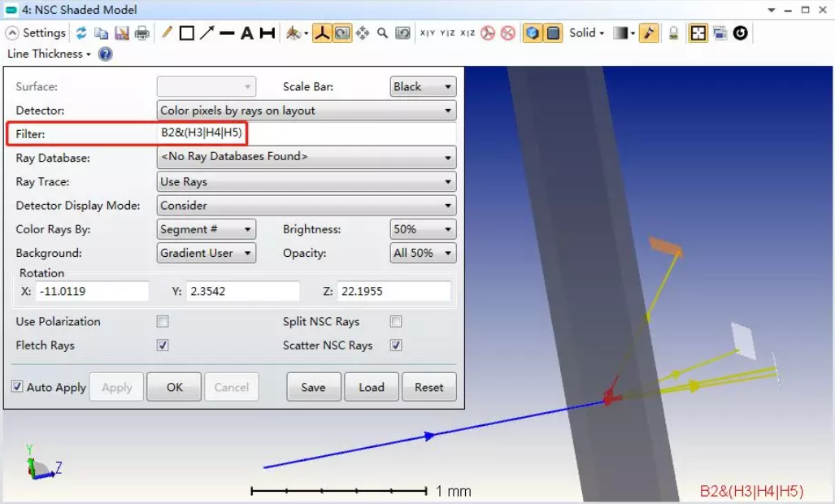Click the print icon
Viewport: 835px width, 504px height.
click(x=142, y=33)
